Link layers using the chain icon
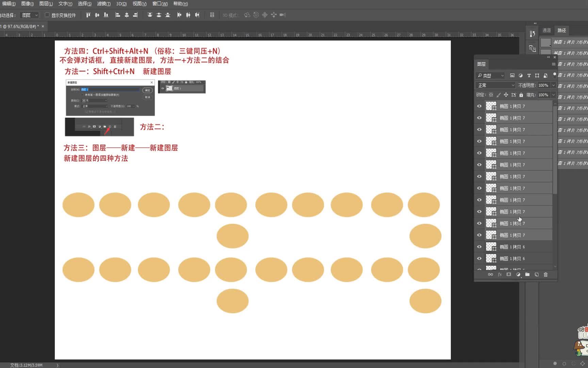The width and height of the screenshot is (588, 368). 490,275
